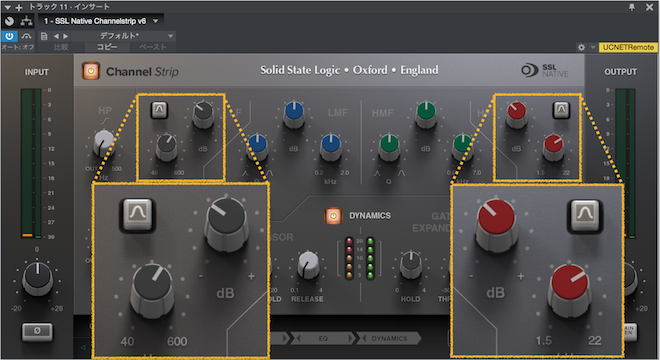This screenshot has width=660, height=360.
Task: Click the HF red gain knob
Action: pyautogui.click(x=516, y=115)
